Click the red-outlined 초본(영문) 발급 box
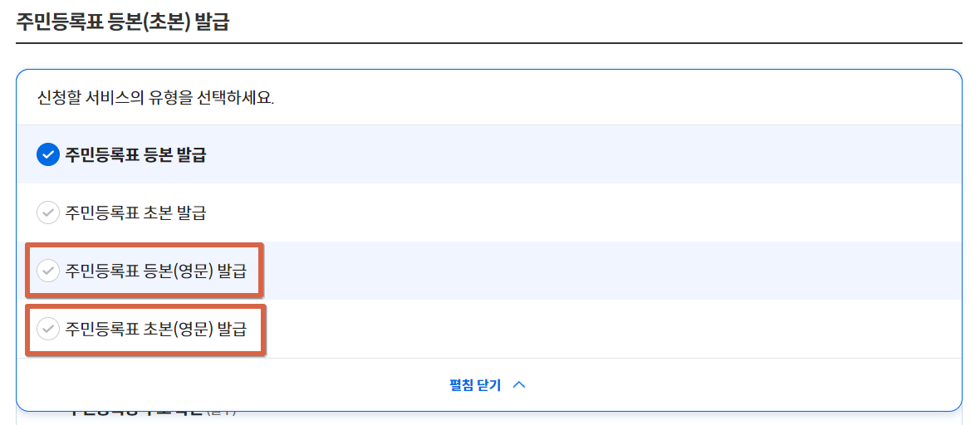Viewport: 980px width, 425px height. [145, 330]
